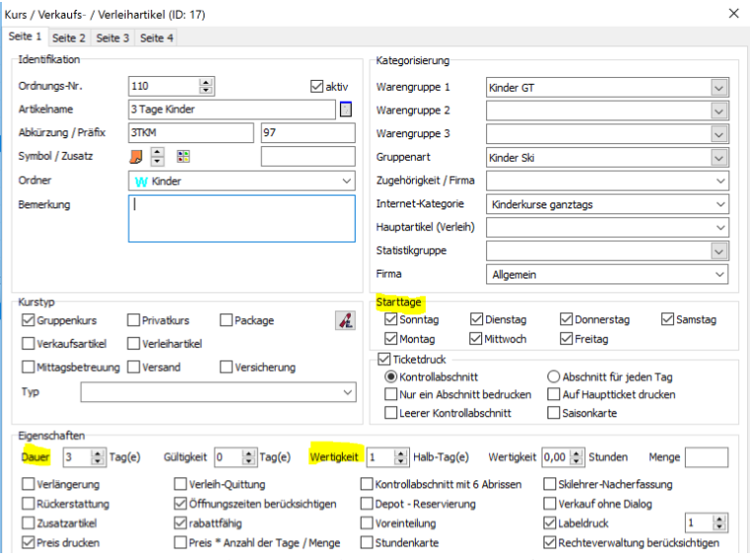Expand the Internet-Kategorie dropdown

tap(720, 204)
